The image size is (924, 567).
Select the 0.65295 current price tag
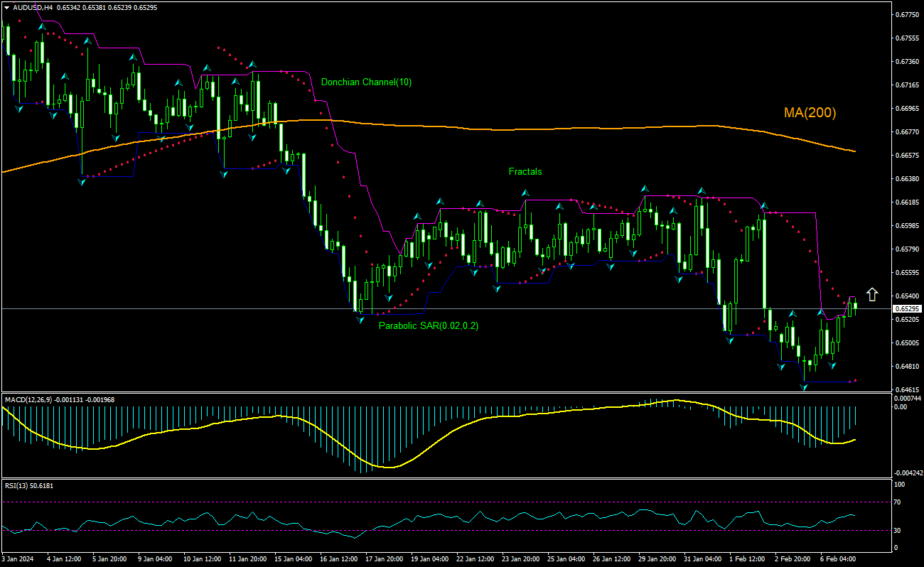pos(906,308)
